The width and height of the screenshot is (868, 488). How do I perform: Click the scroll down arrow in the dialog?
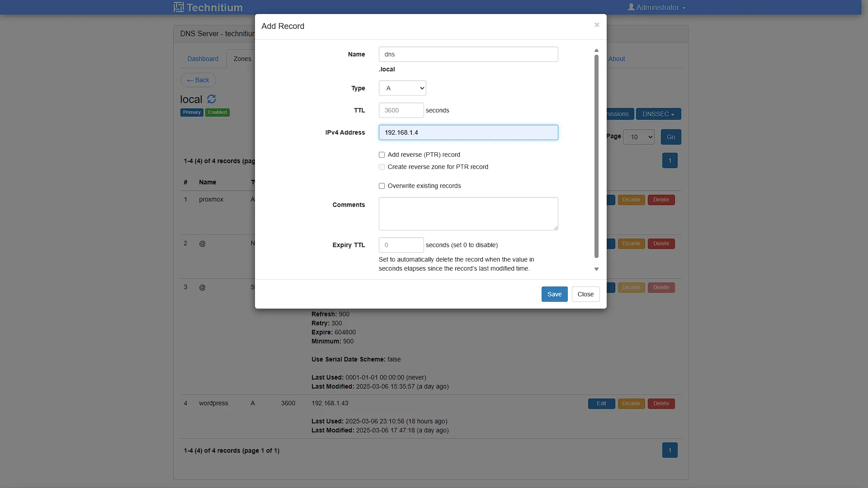596,269
